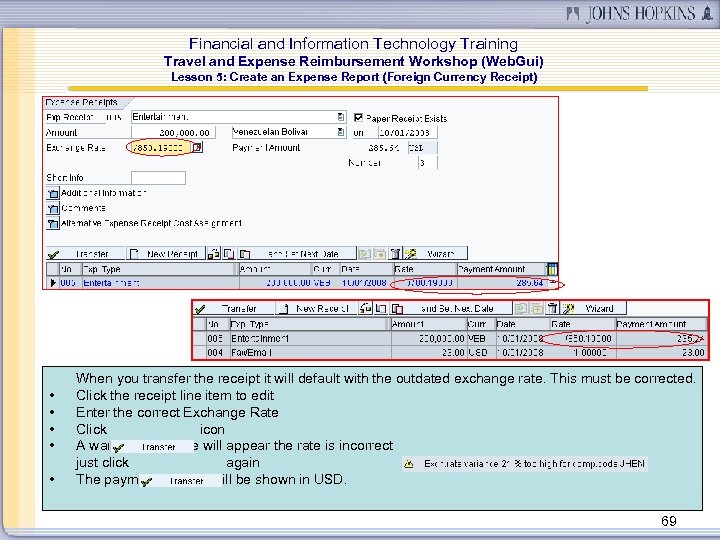Screen dimensions: 720x540
Task: Click icon right of upper New Receipt button
Action: (214, 253)
